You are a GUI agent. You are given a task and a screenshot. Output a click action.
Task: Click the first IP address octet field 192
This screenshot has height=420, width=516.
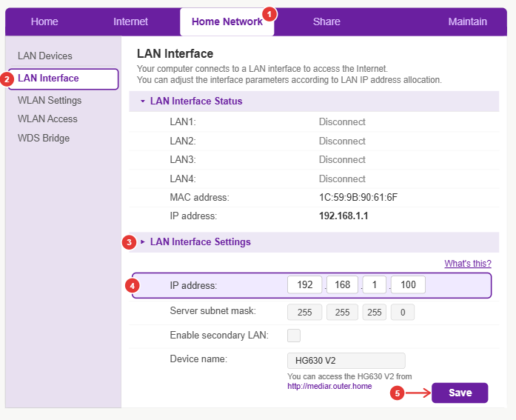pos(304,284)
